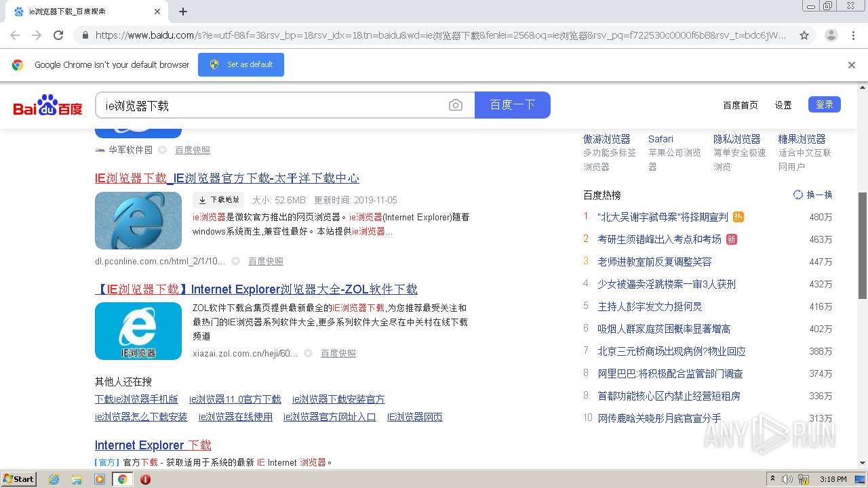The width and height of the screenshot is (868, 488).
Task: Search ie浏览器在线使用 related query
Action: (235, 417)
